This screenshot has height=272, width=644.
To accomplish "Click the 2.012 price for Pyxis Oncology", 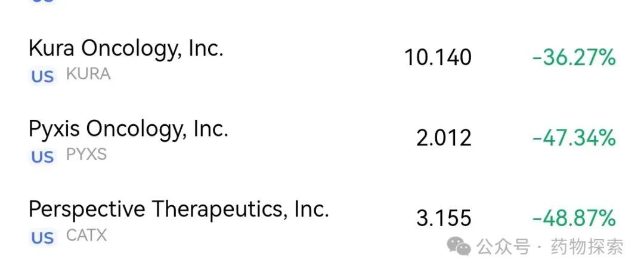I will coord(444,138).
